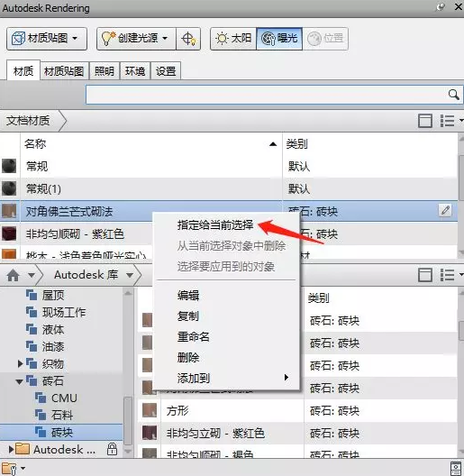Focus the material search input field

click(x=267, y=95)
